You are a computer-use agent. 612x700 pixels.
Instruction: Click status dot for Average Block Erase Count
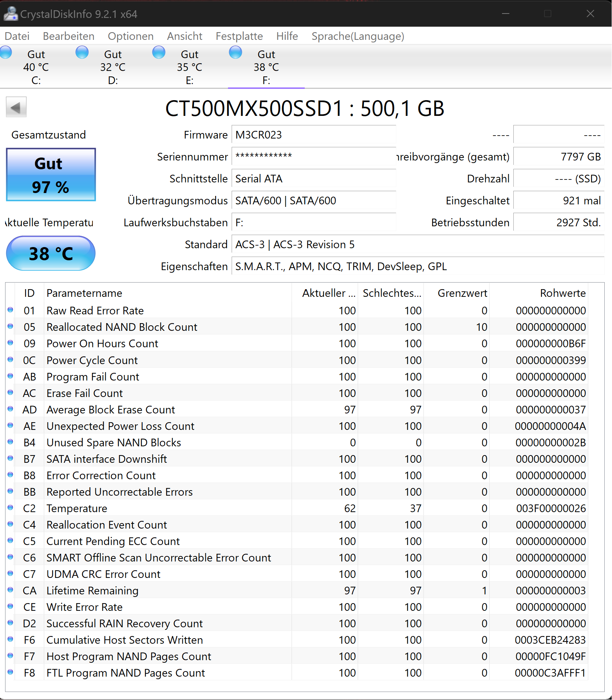pyautogui.click(x=10, y=409)
